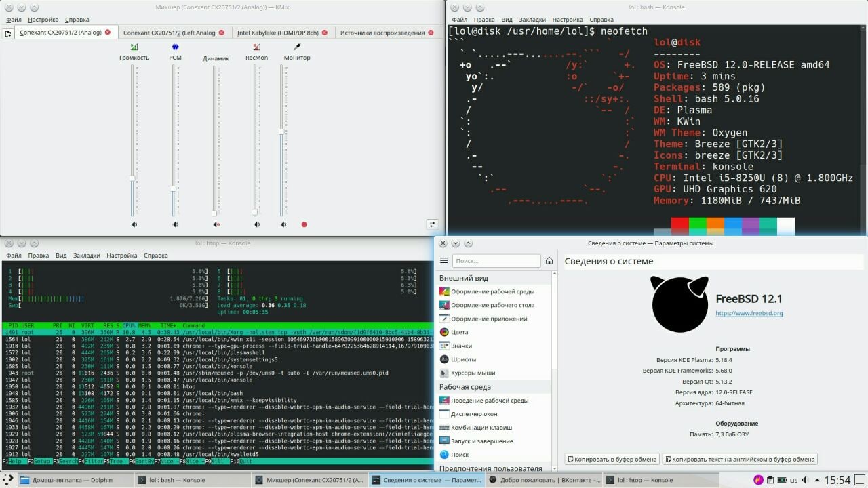Screen dimensions: 868x488
Task: Mute the RecMon channel
Action: coord(256,224)
